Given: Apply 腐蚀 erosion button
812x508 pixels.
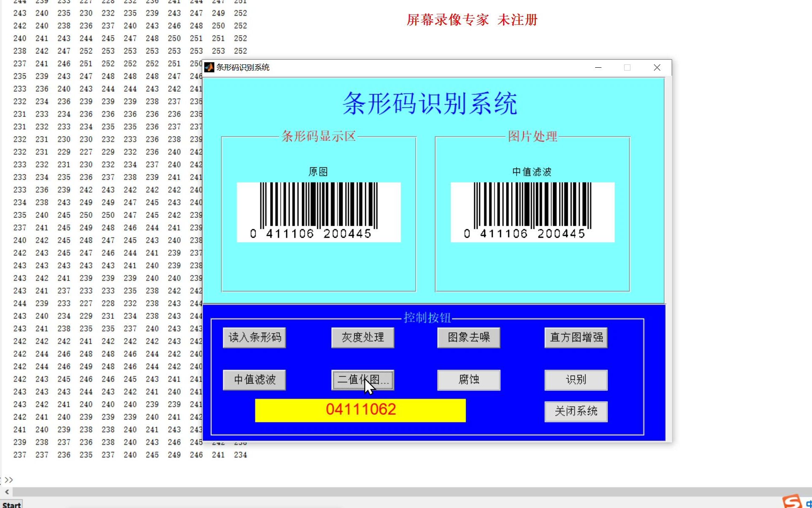Looking at the screenshot, I should click(469, 380).
